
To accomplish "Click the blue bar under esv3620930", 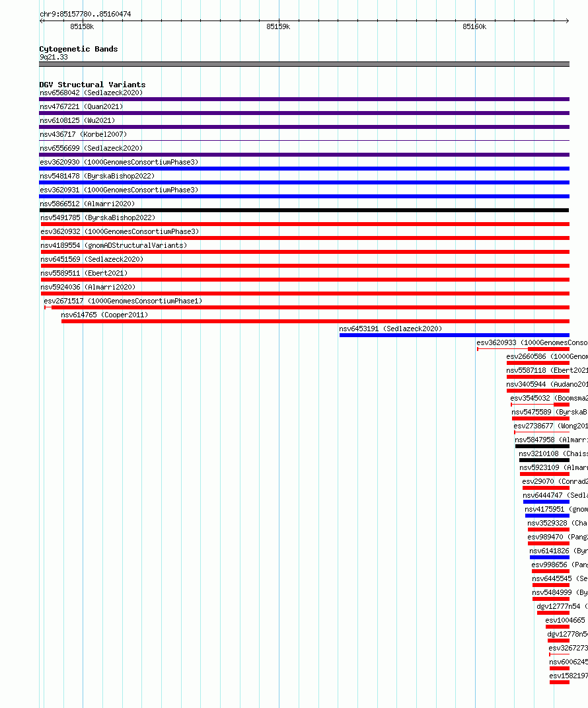I will pos(304,169).
